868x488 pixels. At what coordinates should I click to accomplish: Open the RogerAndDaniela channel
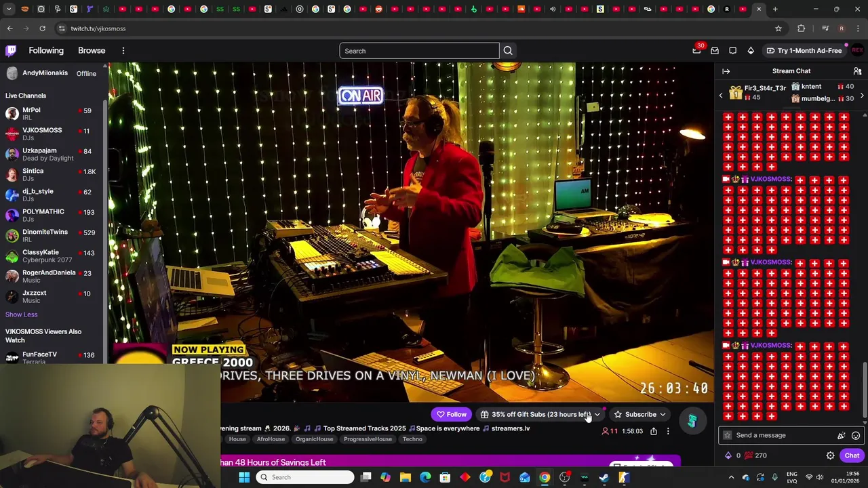point(51,276)
